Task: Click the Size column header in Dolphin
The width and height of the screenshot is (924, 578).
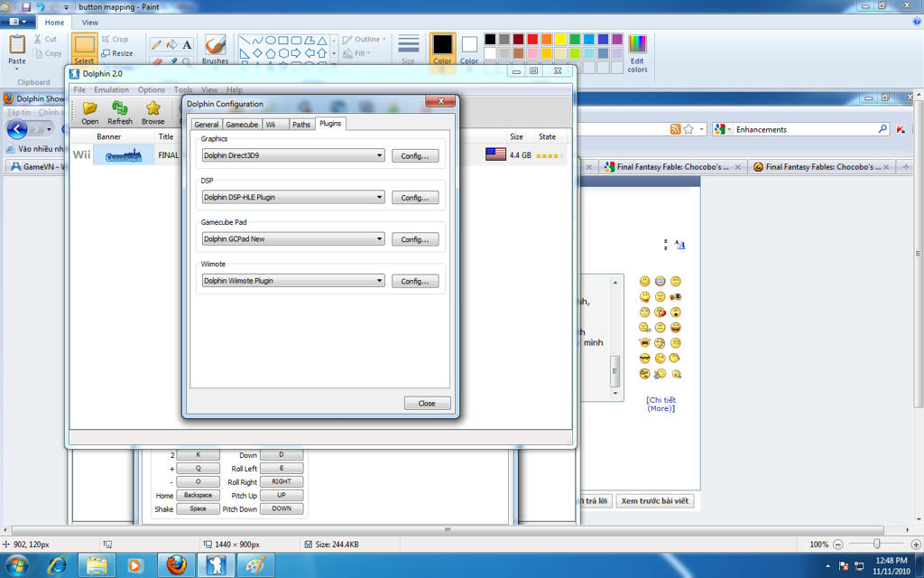Action: [x=516, y=136]
